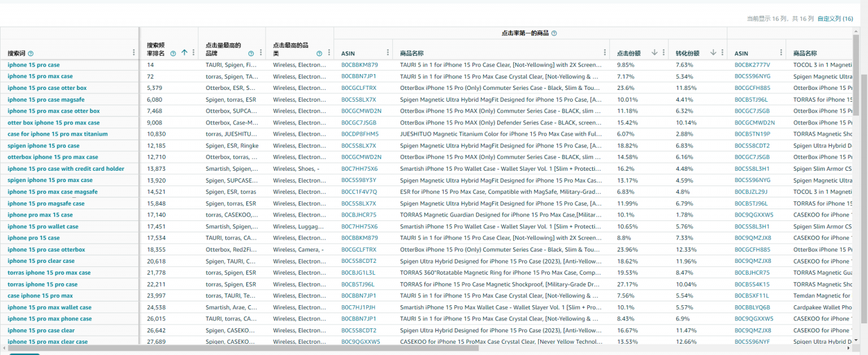Viewport: 868px width, 355px height.
Task: Open search term case iphone 15 pro max
Action: [x=40, y=296]
